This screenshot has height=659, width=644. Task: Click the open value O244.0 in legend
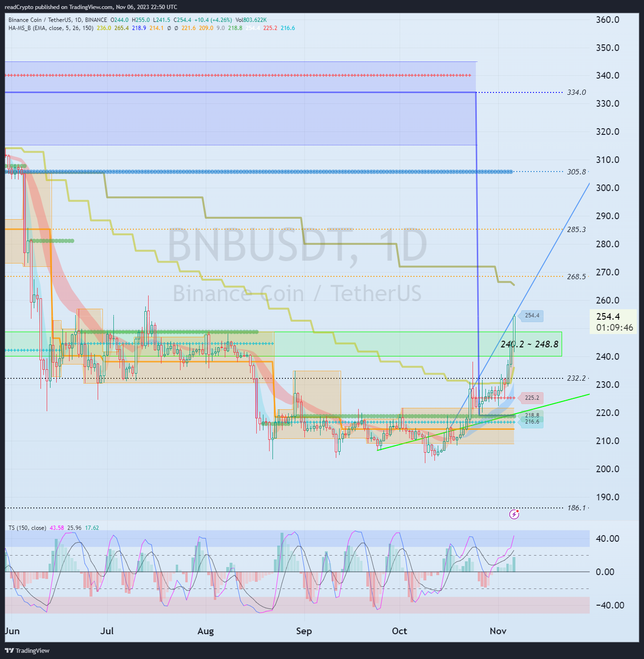coord(120,20)
